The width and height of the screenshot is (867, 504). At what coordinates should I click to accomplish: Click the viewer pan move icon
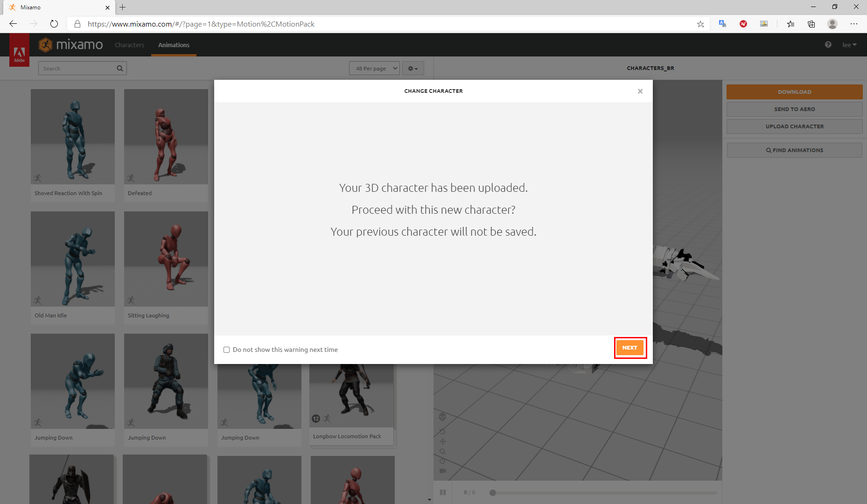[x=442, y=441]
